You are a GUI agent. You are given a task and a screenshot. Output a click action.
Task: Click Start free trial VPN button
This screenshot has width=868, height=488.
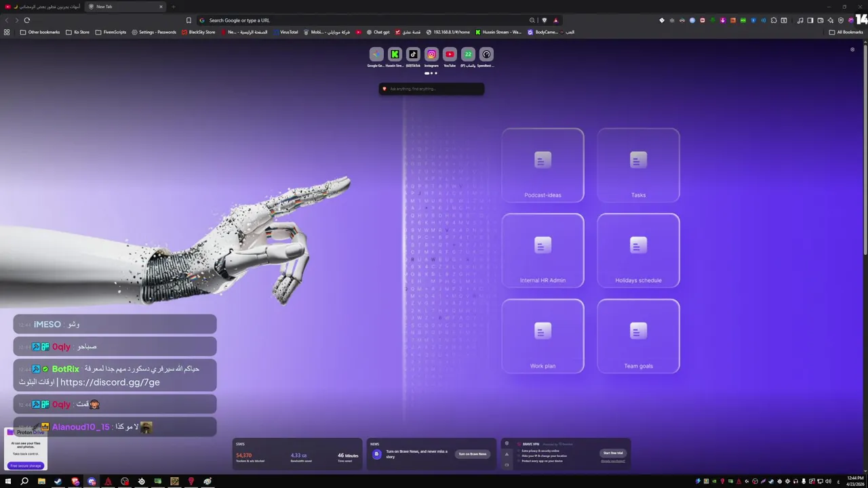(x=613, y=453)
